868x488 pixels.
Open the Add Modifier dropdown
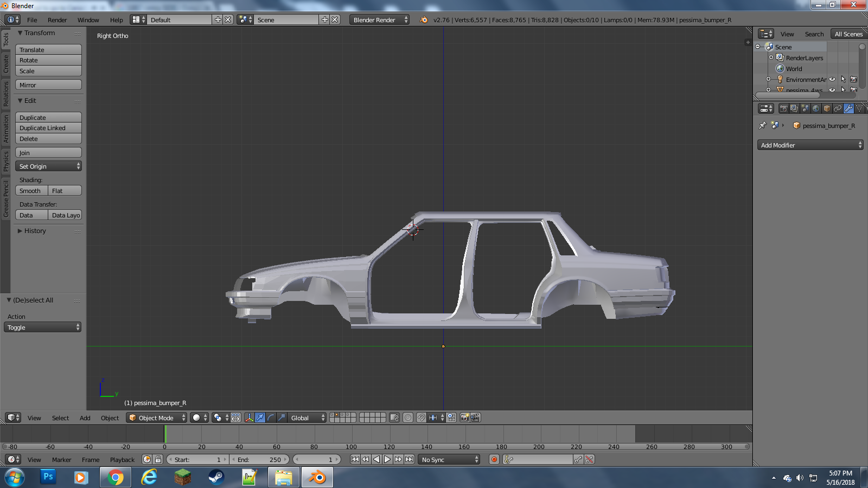point(809,145)
